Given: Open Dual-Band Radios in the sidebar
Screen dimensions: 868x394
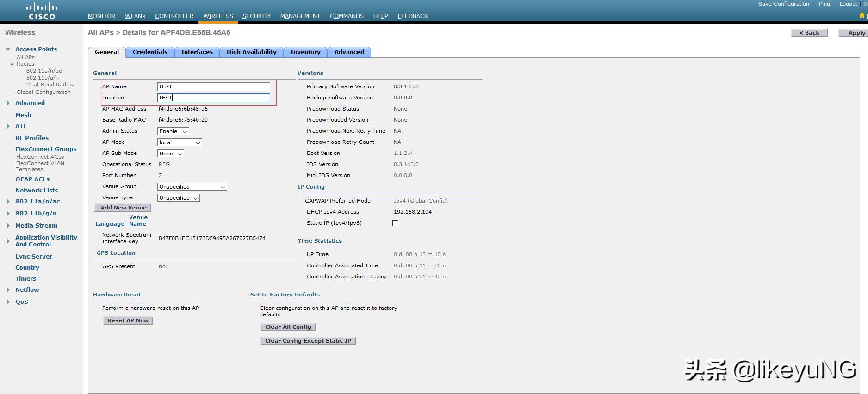Looking at the screenshot, I should click(x=50, y=85).
